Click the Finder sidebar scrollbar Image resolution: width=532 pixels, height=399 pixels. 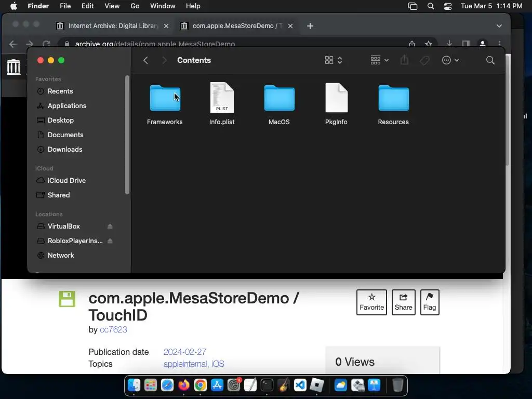tap(127, 135)
